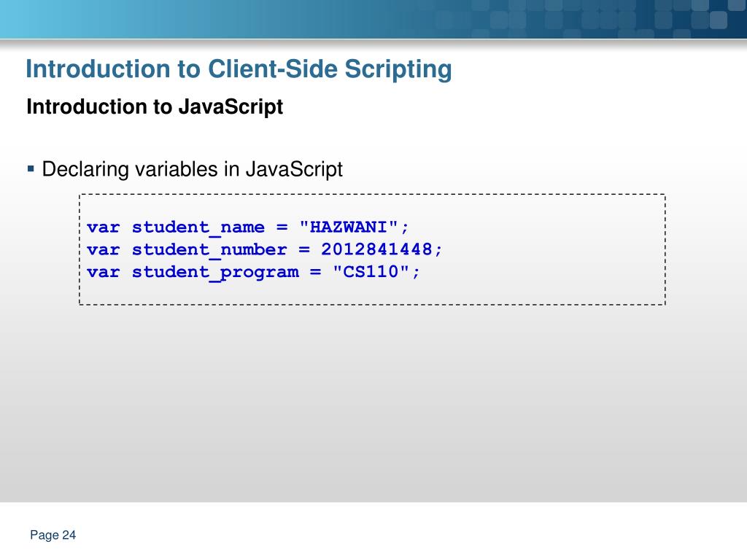
Task: Click the title 'Introduction to Client-Side Scripting'
Action: (239, 69)
